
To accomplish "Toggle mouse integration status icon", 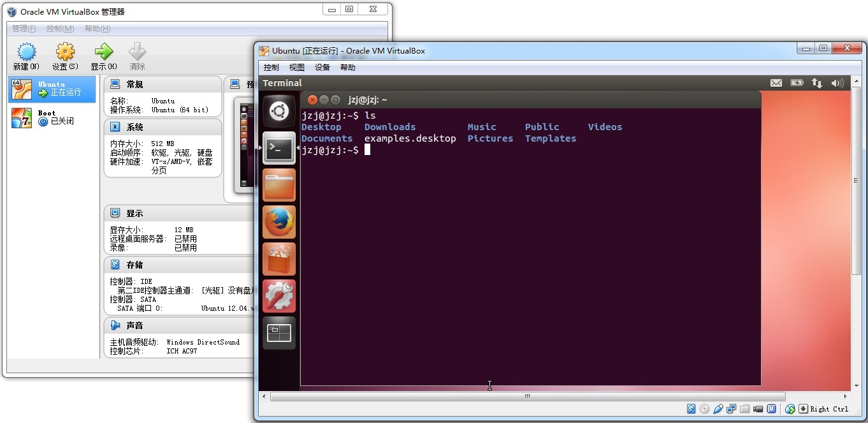I will tap(790, 409).
